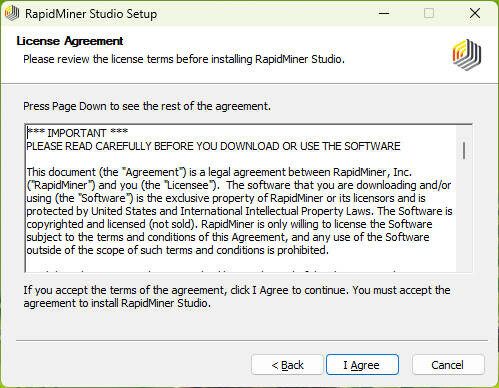Click "PLEASE READ CAREFULLY BEFORE YOU DOWNLOAD" line

click(x=213, y=146)
